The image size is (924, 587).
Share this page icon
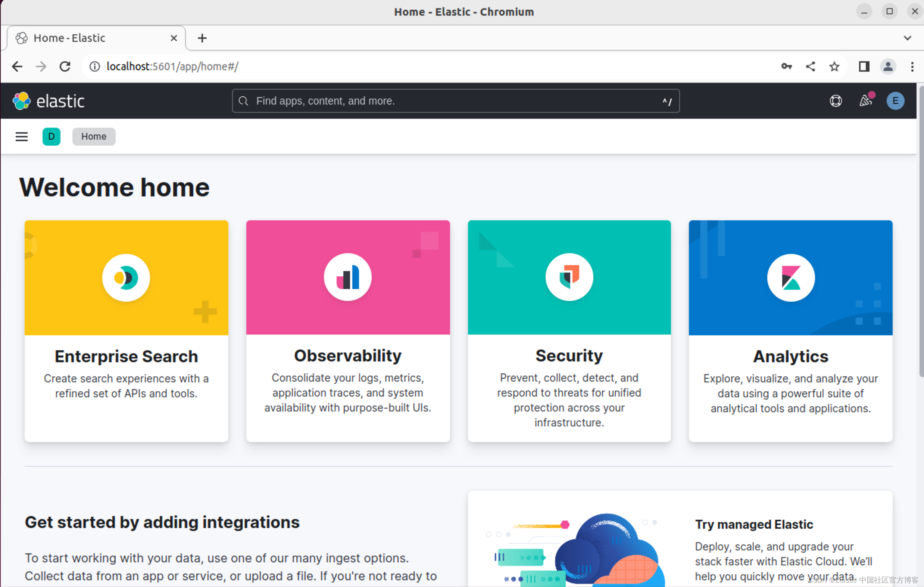[810, 66]
